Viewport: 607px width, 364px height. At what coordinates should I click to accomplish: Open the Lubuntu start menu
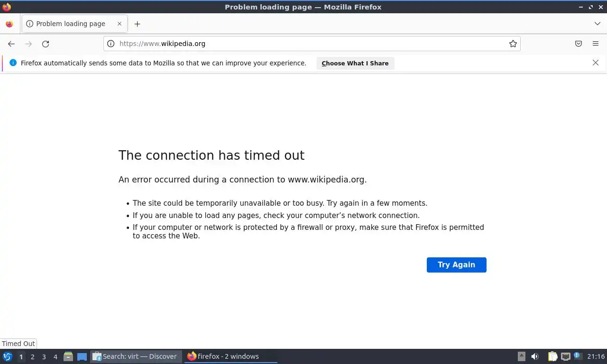coord(8,356)
